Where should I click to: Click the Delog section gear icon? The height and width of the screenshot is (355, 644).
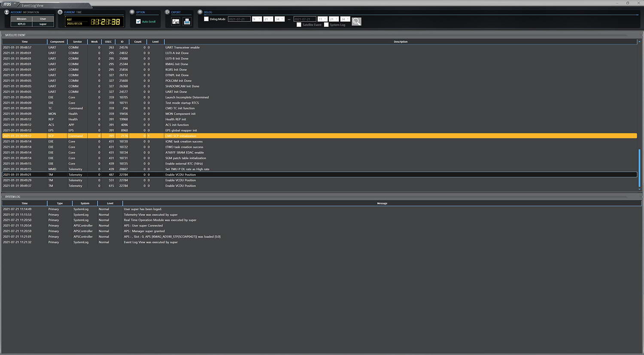tap(200, 12)
